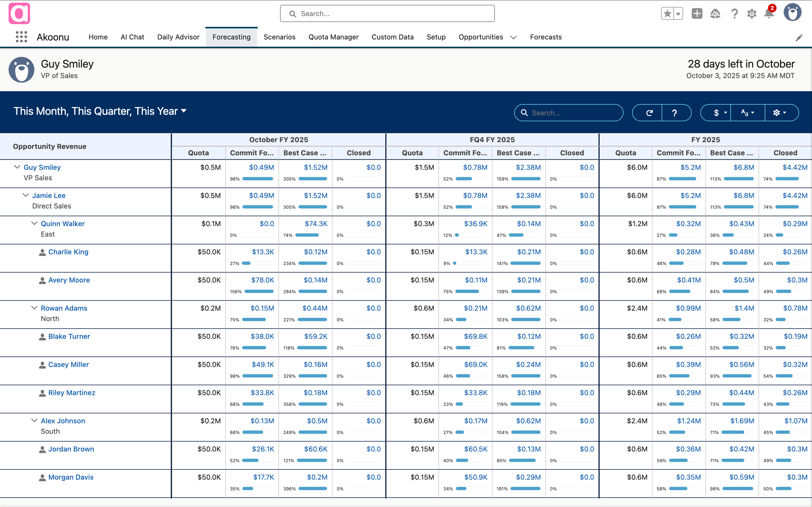Viewport: 812px width, 507px height.
Task: Click Jamie Lee's Commit Forecast $0.49M value
Action: coord(262,196)
